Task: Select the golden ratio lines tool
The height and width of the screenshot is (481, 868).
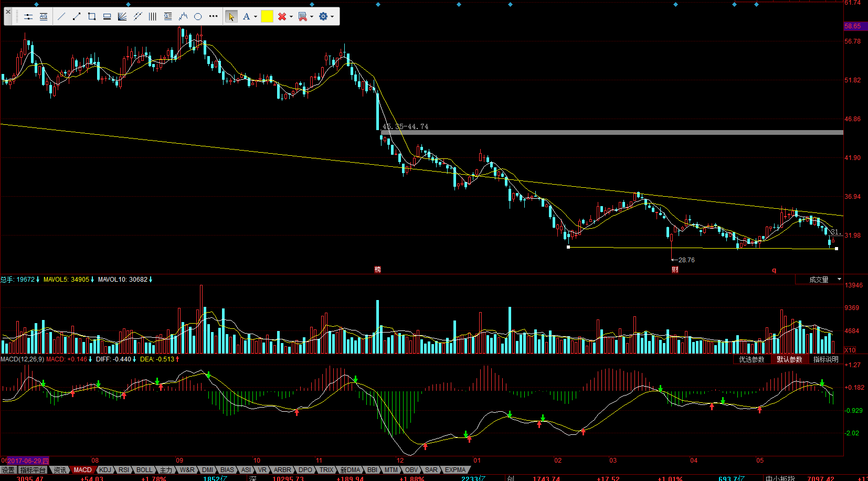Action: click(168, 17)
